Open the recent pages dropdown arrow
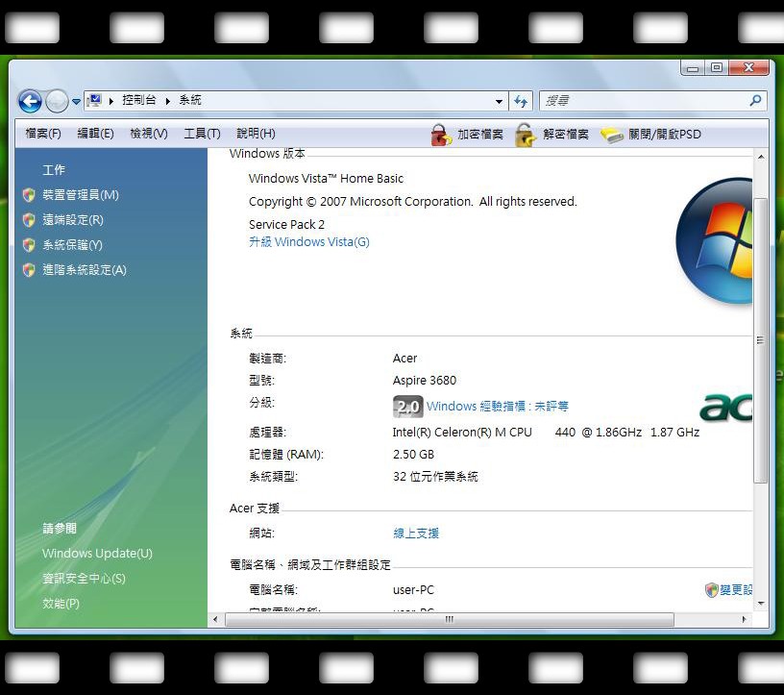This screenshot has height=695, width=784. [76, 102]
